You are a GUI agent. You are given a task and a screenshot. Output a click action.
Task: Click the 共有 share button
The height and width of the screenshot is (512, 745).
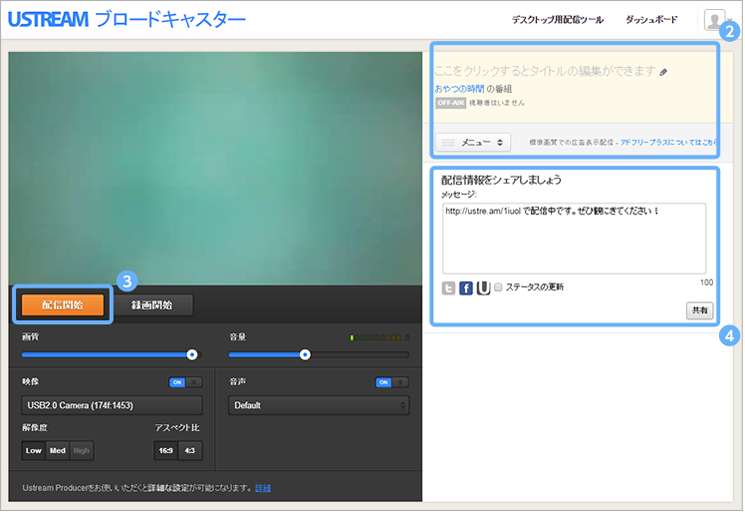tap(699, 311)
